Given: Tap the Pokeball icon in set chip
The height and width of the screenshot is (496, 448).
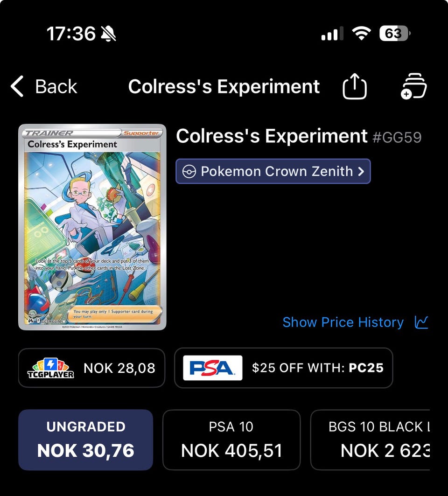Looking at the screenshot, I should coord(189,172).
